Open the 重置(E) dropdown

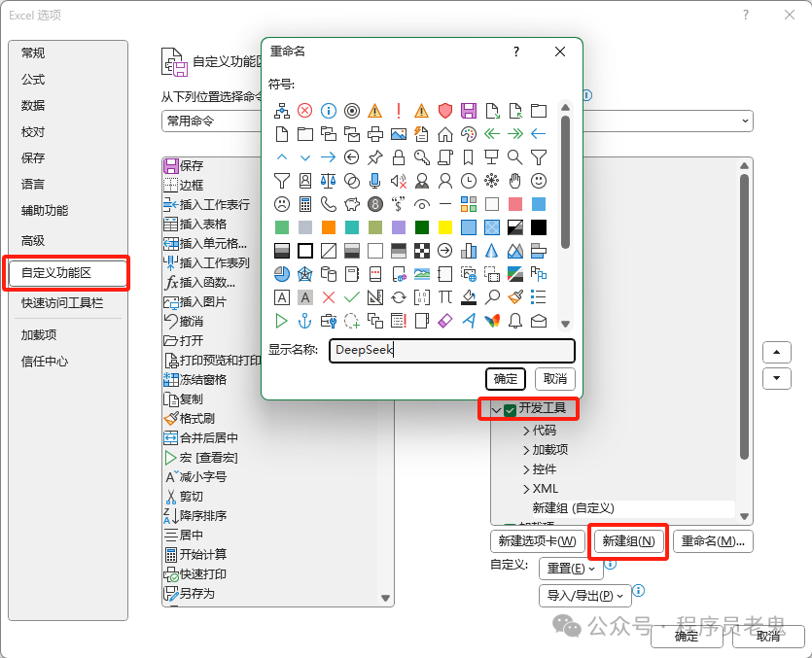click(571, 569)
